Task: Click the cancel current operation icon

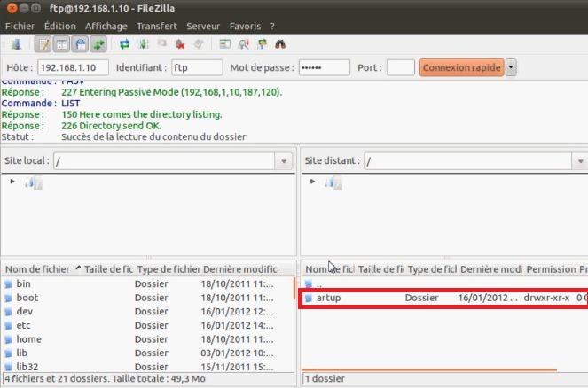Action: [161, 44]
